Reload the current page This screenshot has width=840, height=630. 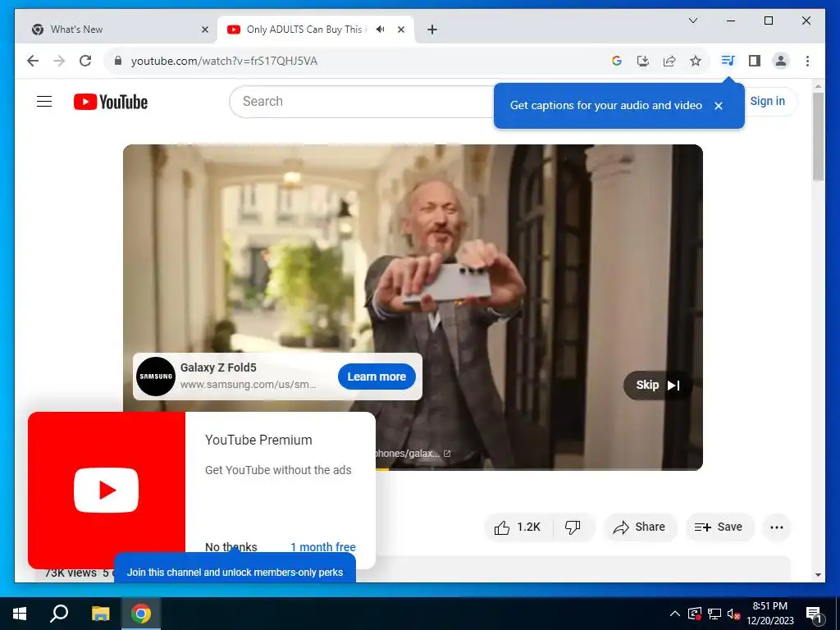(85, 61)
